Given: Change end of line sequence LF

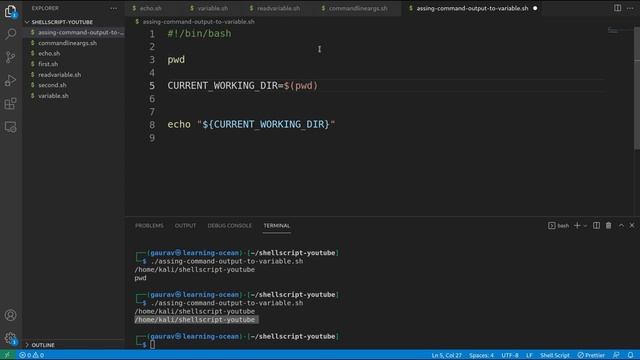Looking at the screenshot, I should tap(529, 355).
